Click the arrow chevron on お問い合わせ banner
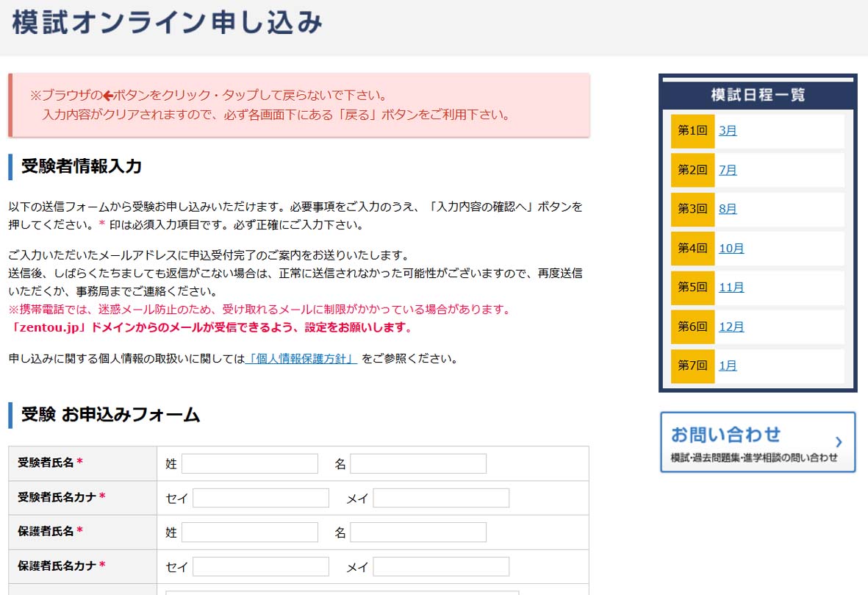 [839, 442]
